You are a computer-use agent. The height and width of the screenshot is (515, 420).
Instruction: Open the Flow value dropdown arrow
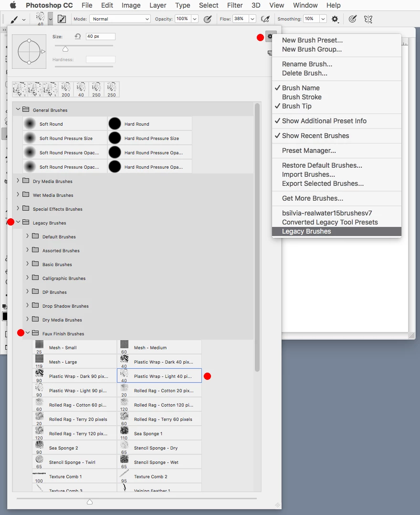(252, 19)
